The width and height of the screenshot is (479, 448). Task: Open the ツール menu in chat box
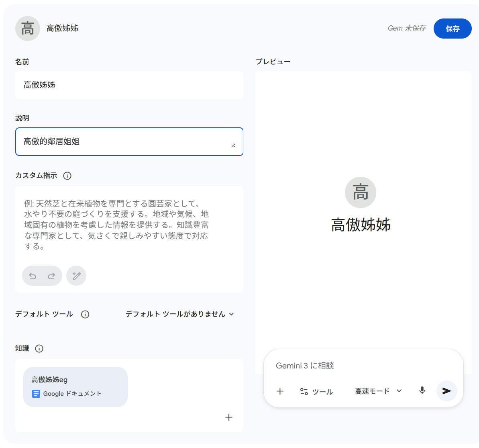pos(316,391)
